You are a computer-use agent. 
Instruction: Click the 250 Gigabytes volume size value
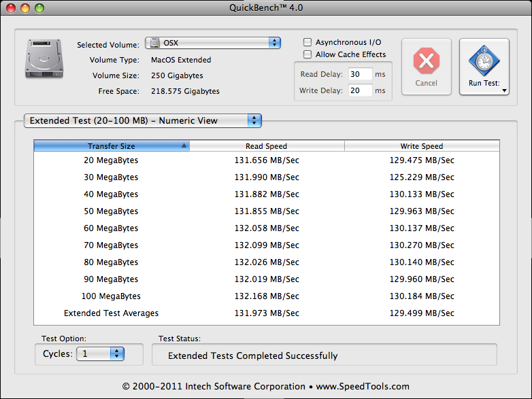177,75
